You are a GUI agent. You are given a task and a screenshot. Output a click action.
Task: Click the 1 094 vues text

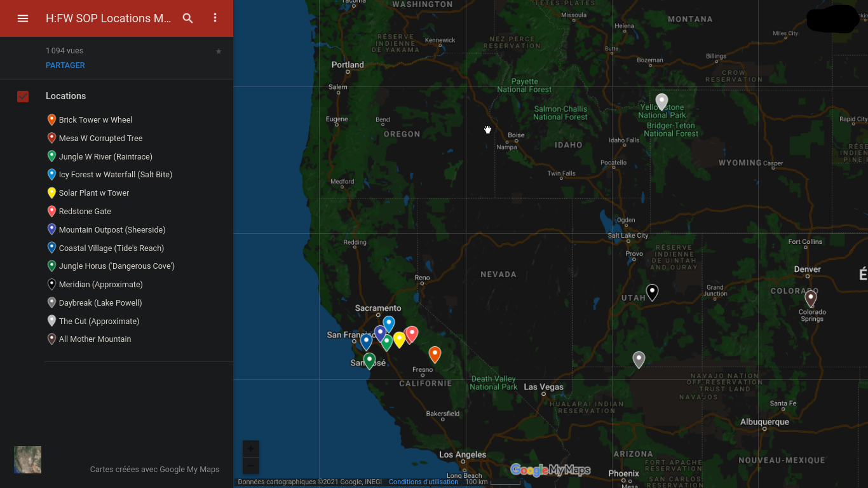[64, 51]
